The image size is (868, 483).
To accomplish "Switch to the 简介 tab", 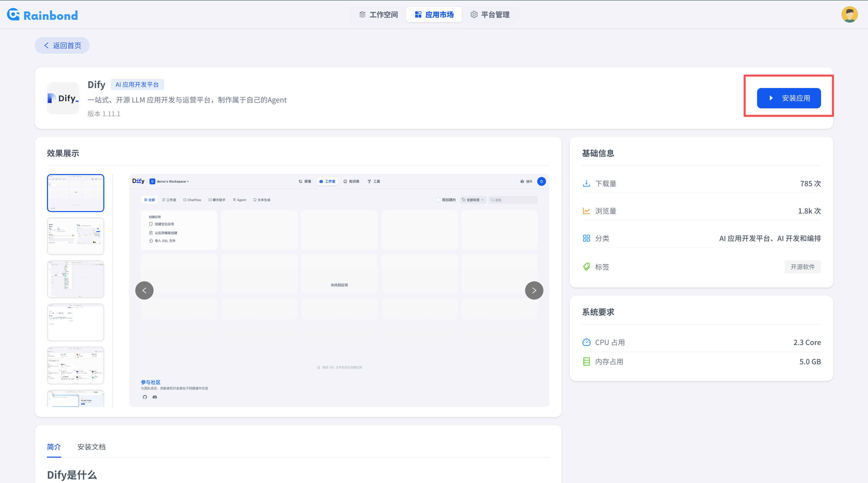I will click(54, 447).
